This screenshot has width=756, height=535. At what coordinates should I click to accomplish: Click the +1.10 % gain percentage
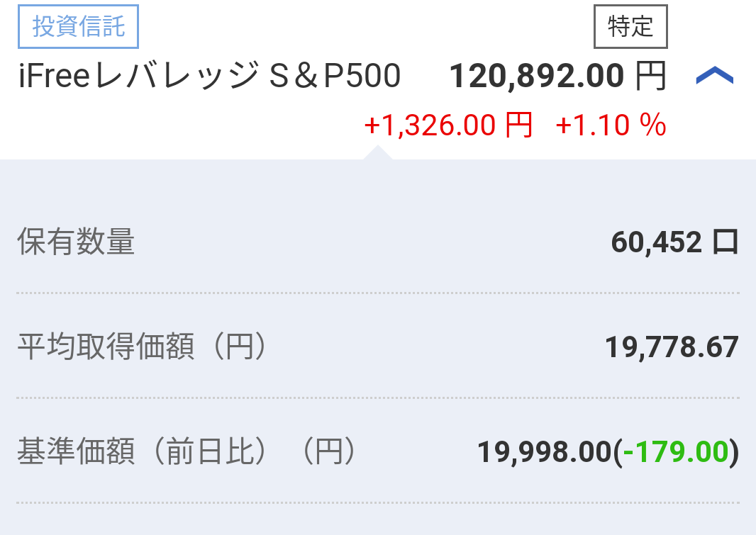click(x=611, y=125)
